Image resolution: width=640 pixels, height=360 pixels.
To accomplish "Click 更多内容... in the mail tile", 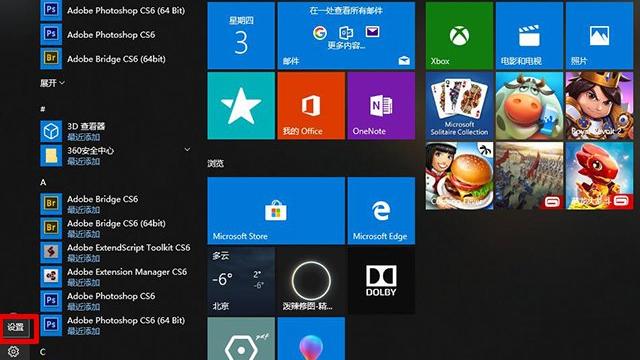I will [x=346, y=46].
